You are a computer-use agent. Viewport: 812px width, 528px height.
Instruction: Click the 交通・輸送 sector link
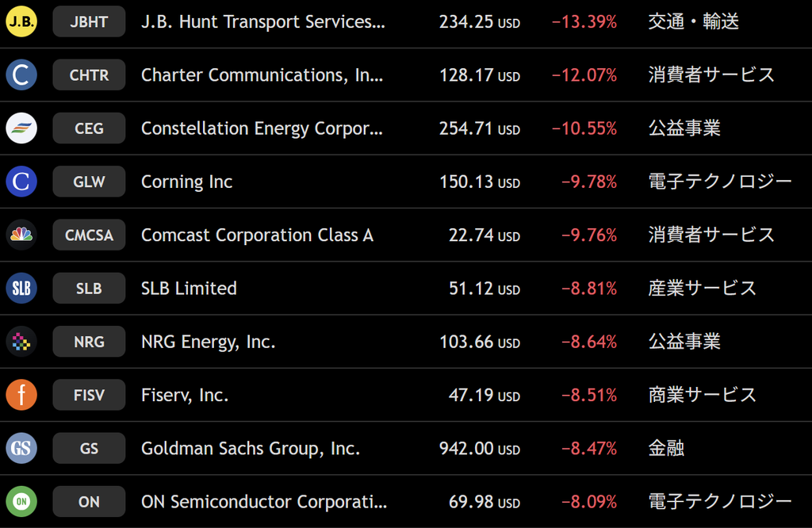693,21
